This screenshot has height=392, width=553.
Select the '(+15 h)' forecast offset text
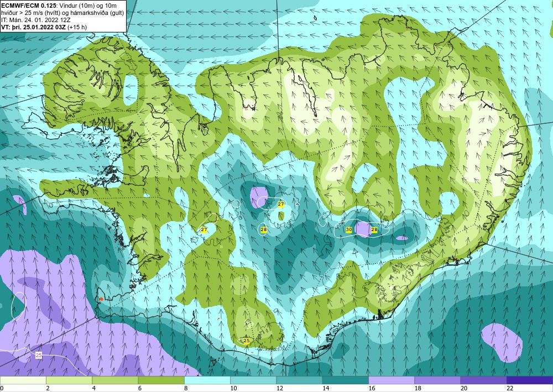click(77, 27)
